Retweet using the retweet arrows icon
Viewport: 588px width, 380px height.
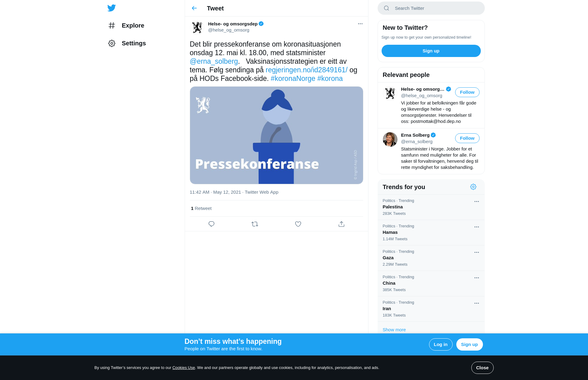pyautogui.click(x=255, y=224)
